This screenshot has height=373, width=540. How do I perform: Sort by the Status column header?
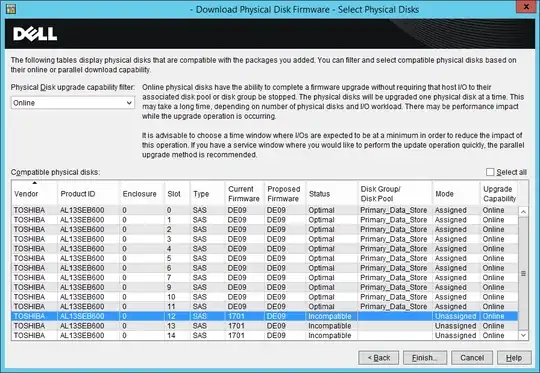coord(332,194)
